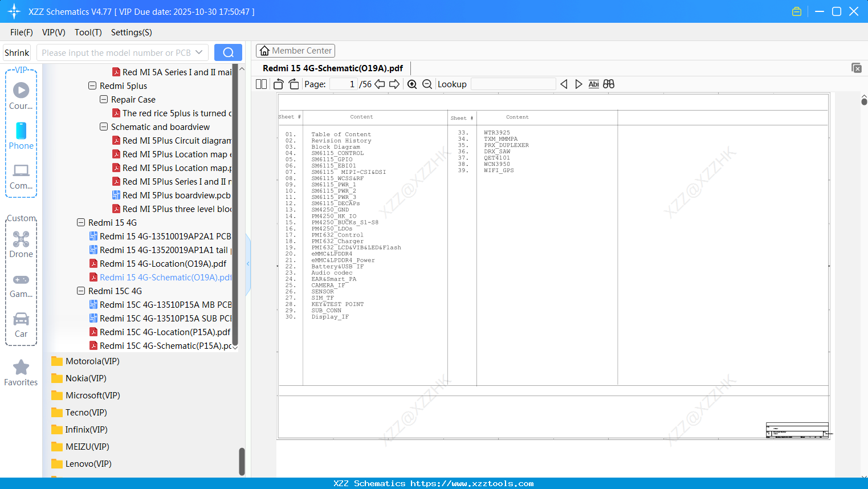Screen dimensions: 868x489
Task: Collapse the Repair Case section
Action: 103,99
